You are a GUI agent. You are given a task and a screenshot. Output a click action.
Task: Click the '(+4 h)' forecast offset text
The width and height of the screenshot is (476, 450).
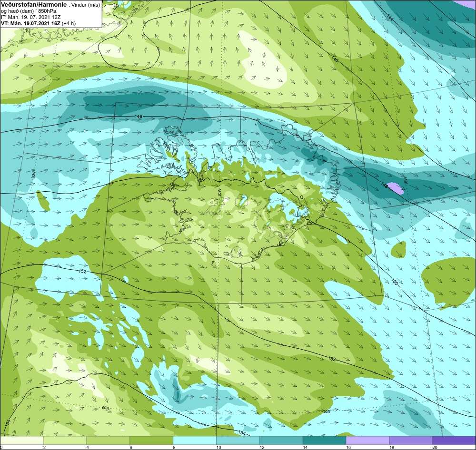coord(69,23)
